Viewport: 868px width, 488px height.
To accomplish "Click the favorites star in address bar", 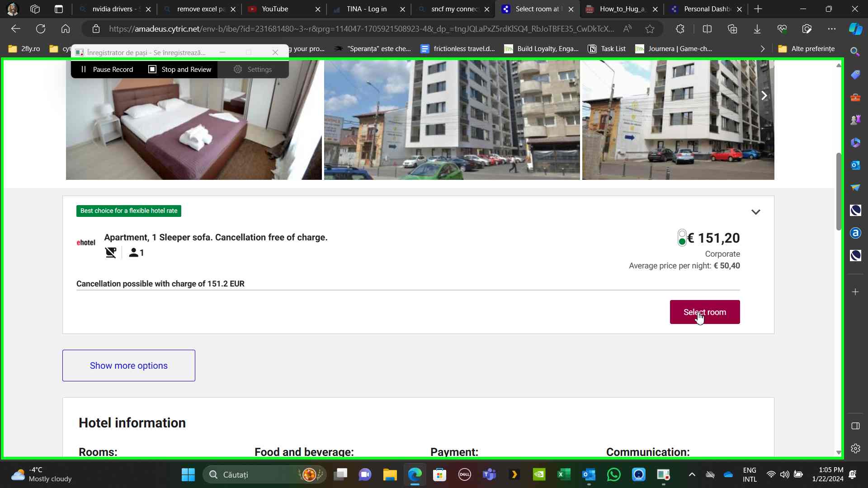I will point(650,29).
